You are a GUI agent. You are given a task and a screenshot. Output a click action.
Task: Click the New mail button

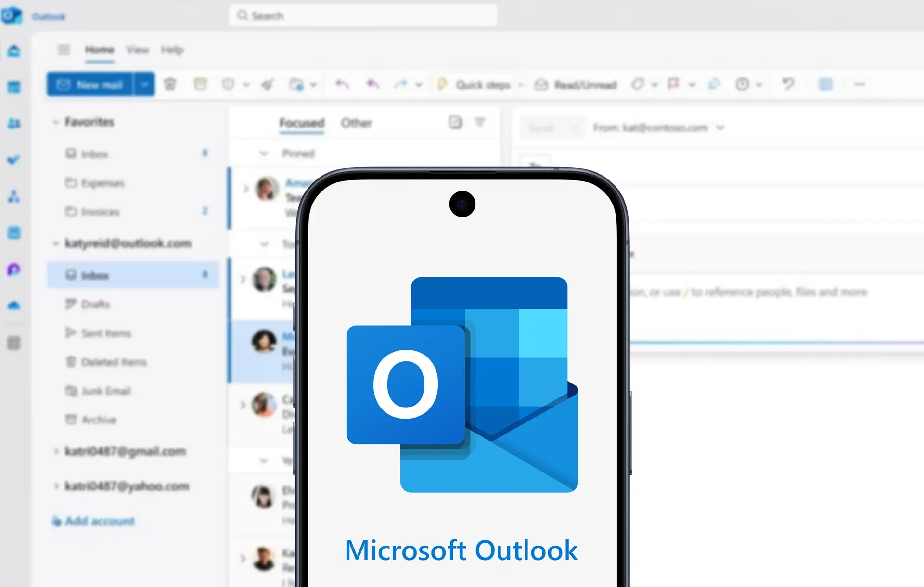[90, 85]
